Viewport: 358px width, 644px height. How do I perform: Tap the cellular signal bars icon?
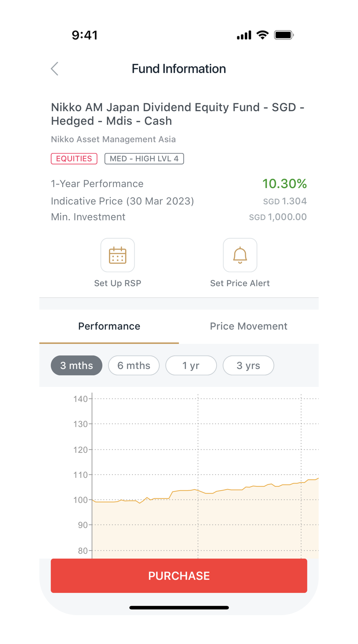[x=244, y=35]
